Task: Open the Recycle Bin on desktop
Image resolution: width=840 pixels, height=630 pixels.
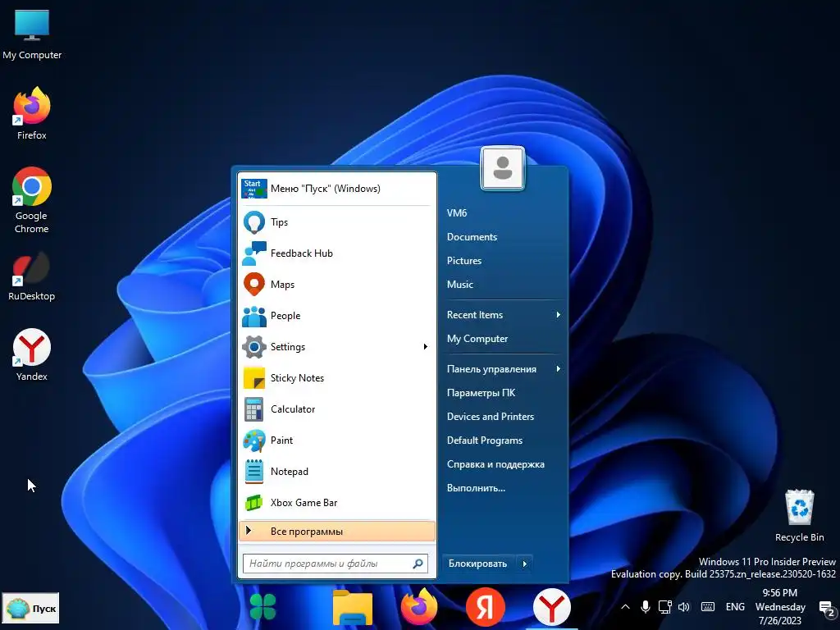Action: [x=799, y=515]
